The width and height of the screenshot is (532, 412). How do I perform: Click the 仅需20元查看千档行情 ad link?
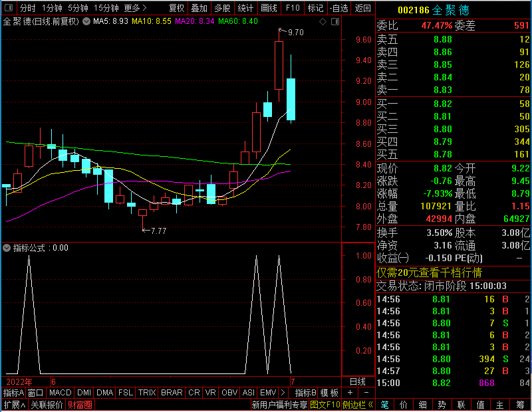pos(429,272)
